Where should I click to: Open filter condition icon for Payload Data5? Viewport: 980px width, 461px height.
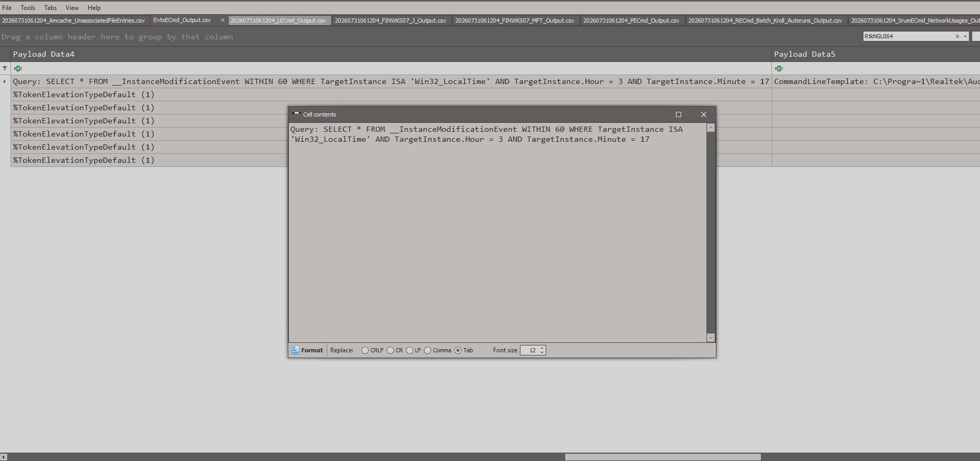click(779, 68)
